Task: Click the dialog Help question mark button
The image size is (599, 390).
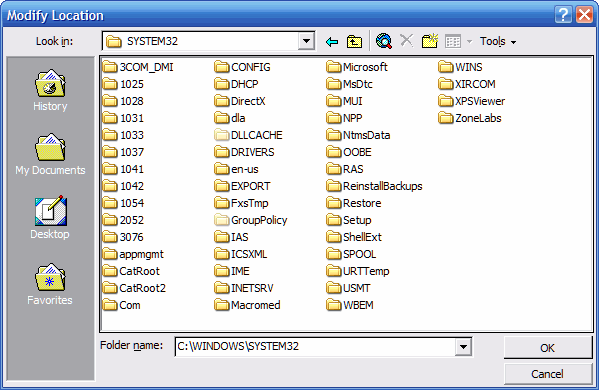Action: (563, 15)
